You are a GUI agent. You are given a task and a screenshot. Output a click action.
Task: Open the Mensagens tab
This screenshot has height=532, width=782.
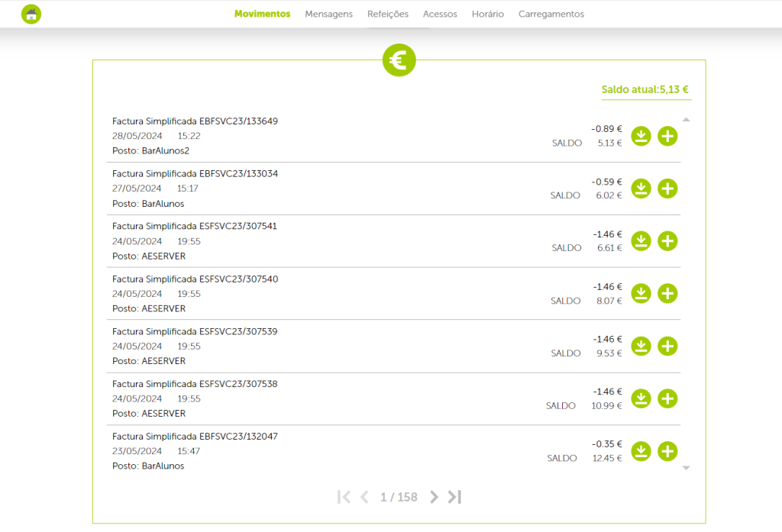[328, 14]
